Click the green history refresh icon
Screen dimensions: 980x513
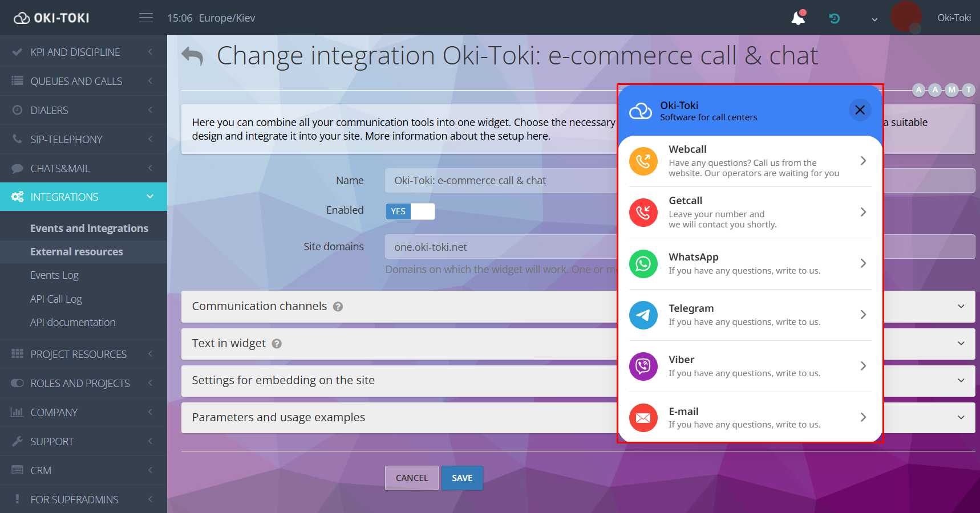coord(834,18)
